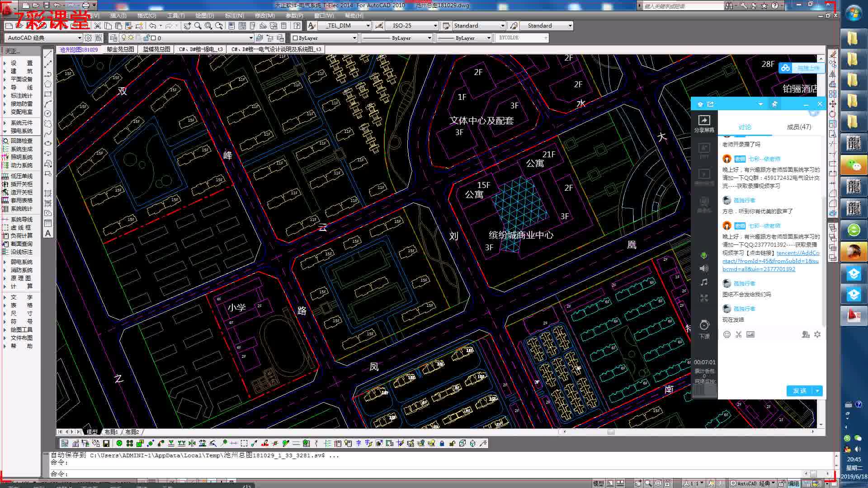
Task: Click the music note icon
Action: (x=704, y=282)
